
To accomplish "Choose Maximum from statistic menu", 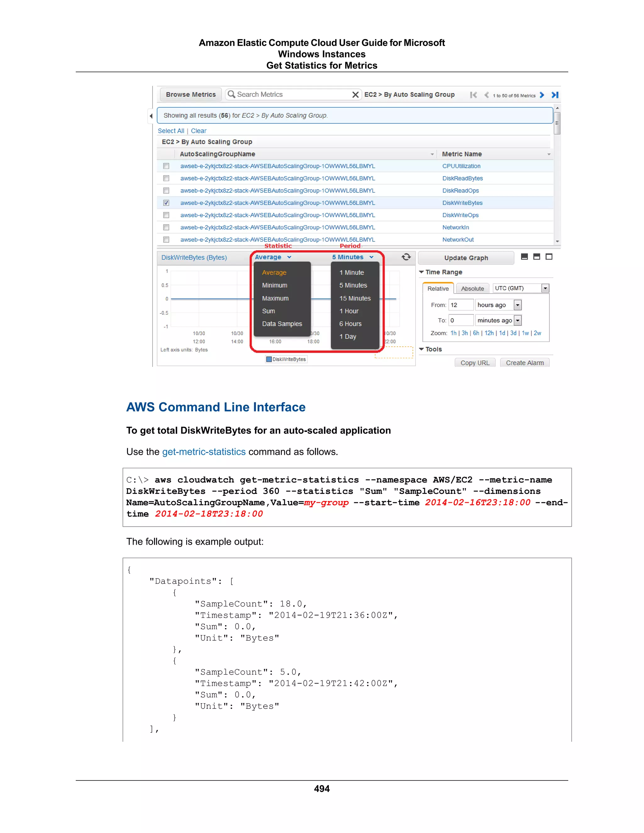I will pos(275,298).
